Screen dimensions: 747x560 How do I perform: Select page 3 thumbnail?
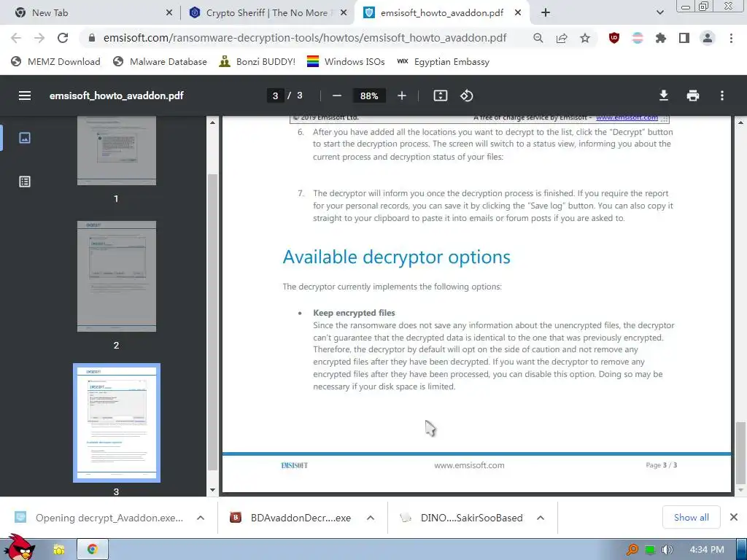coord(117,423)
